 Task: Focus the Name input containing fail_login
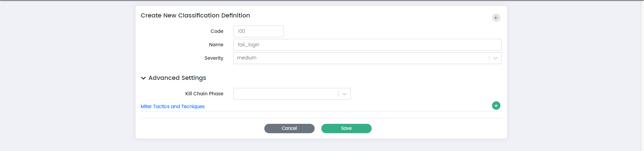367,45
